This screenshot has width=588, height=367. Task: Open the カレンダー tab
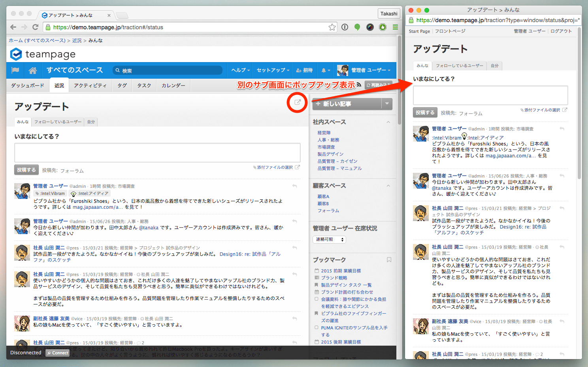coord(173,85)
